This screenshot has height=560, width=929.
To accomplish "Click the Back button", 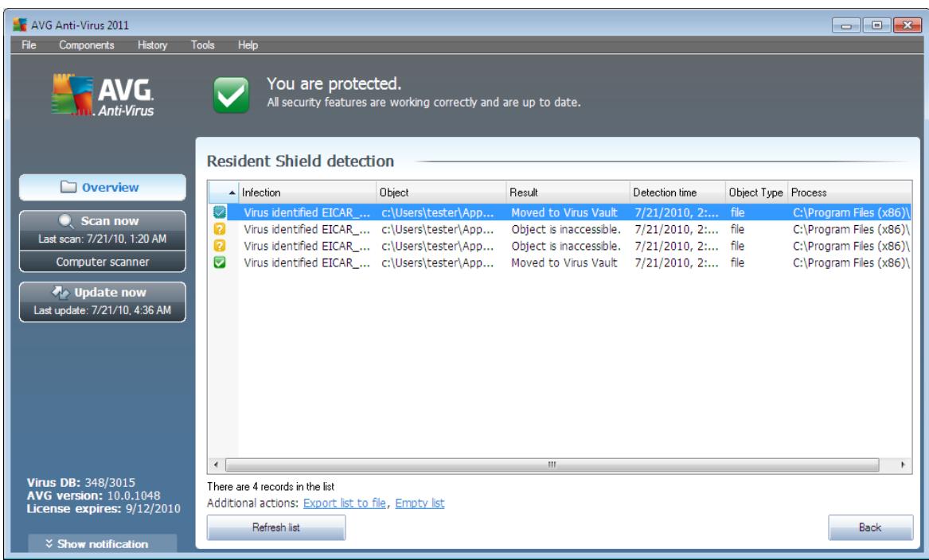I will coord(870,527).
